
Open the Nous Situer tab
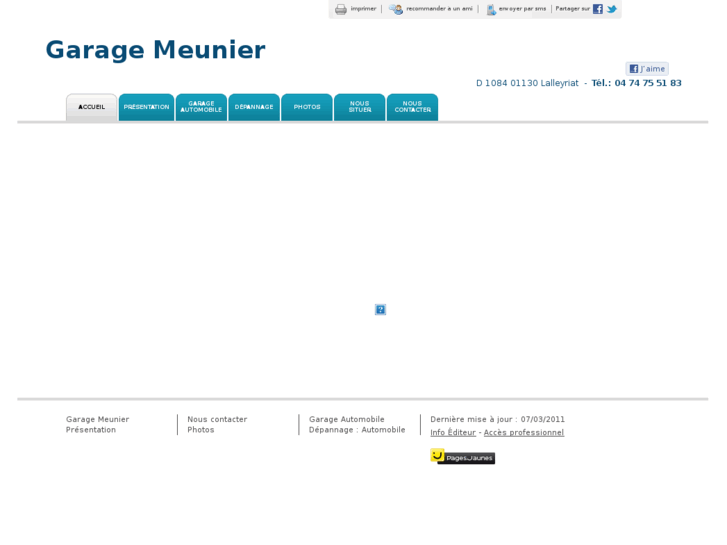(360, 107)
